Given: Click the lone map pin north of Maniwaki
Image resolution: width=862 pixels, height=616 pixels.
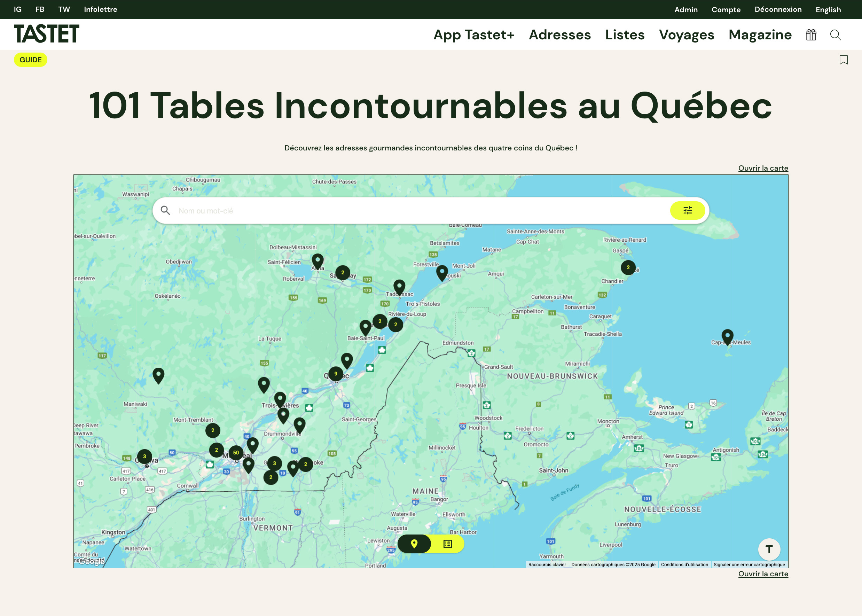Looking at the screenshot, I should pyautogui.click(x=158, y=376).
